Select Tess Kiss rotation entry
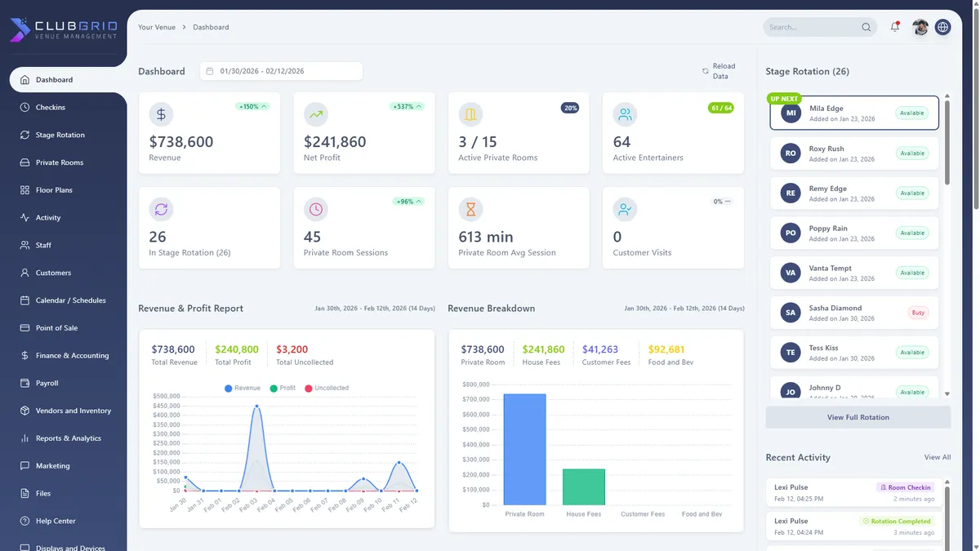The height and width of the screenshot is (551, 980). [x=854, y=353]
